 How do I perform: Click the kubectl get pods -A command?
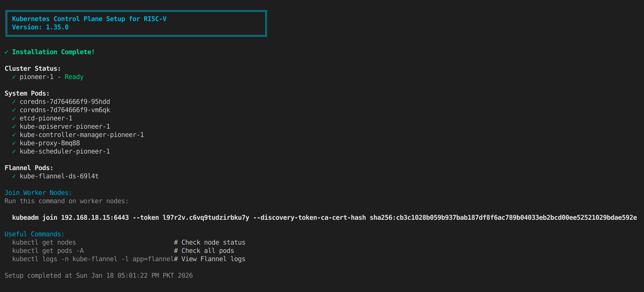click(48, 251)
